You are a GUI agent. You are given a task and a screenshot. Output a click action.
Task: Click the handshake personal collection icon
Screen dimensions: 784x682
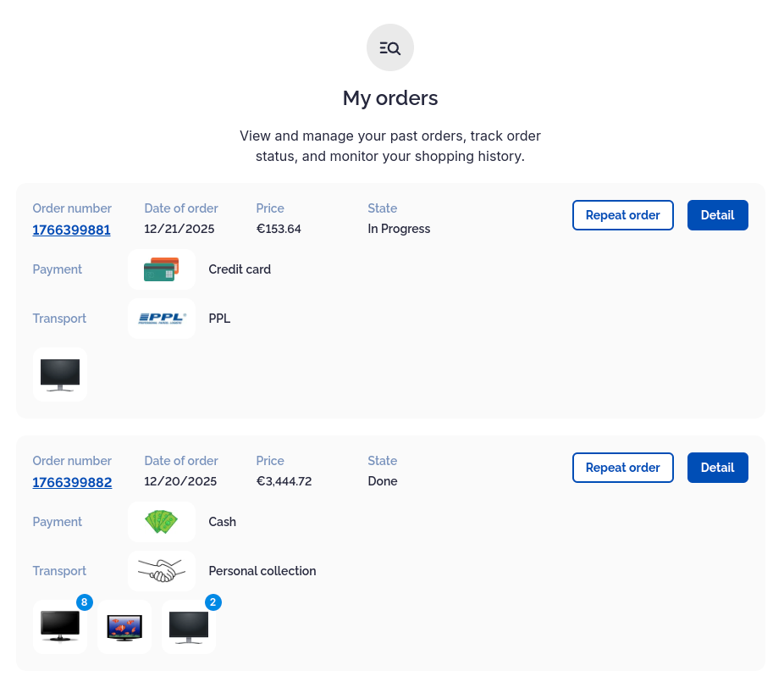point(161,571)
